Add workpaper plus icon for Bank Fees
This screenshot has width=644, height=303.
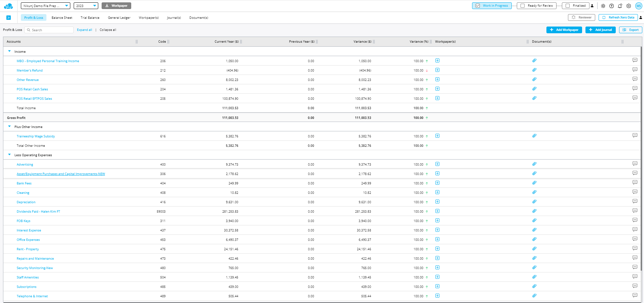pos(437,183)
